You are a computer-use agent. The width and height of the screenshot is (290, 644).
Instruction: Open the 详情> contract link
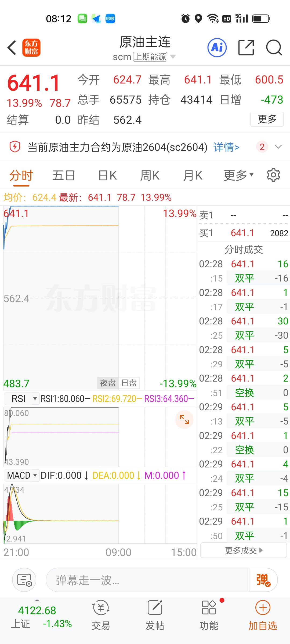(x=226, y=147)
